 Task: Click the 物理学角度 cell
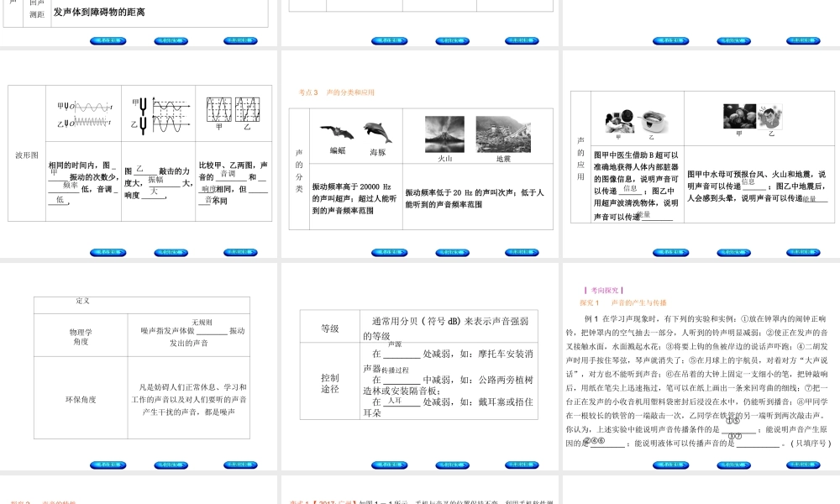coord(81,336)
